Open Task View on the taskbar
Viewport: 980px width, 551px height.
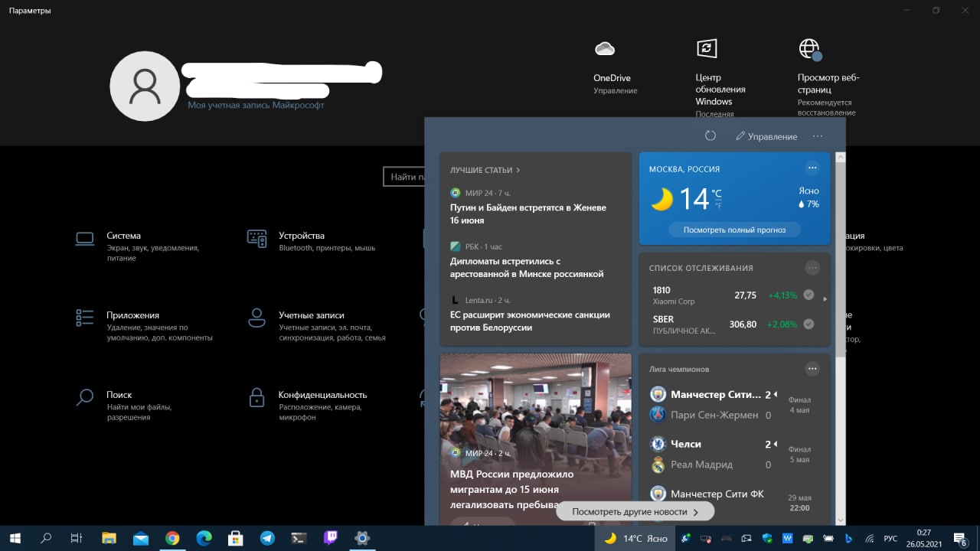pyautogui.click(x=76, y=538)
